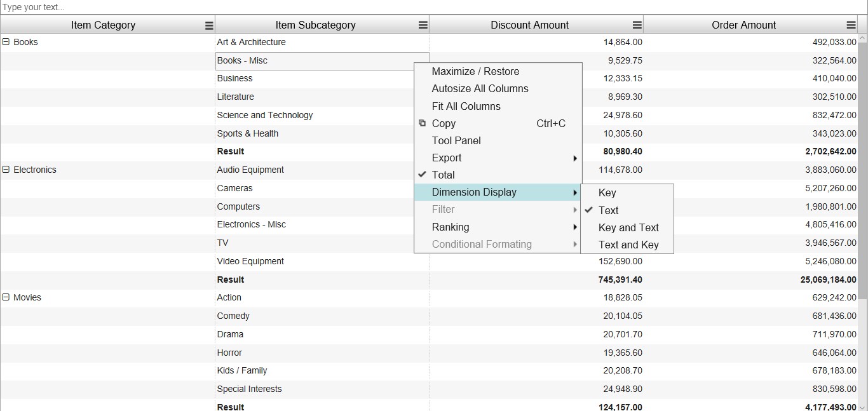
Task: Select Maximize / Restore menu item
Action: (x=475, y=71)
